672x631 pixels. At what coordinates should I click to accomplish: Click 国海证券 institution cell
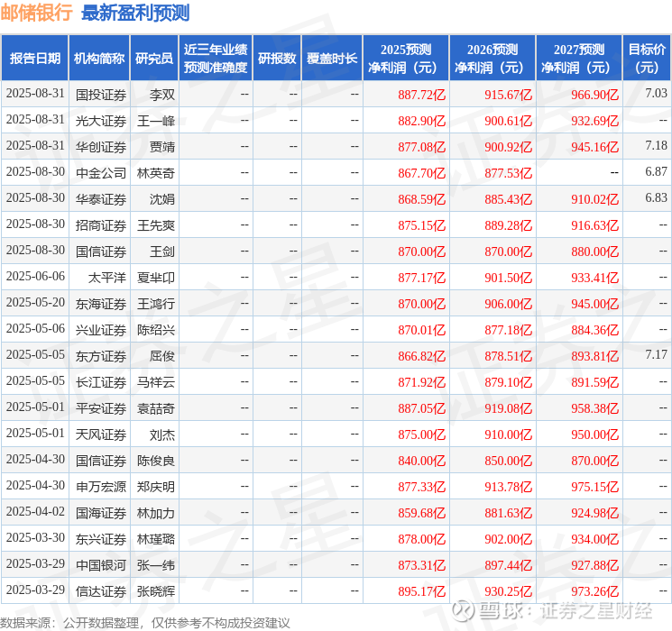pos(101,513)
